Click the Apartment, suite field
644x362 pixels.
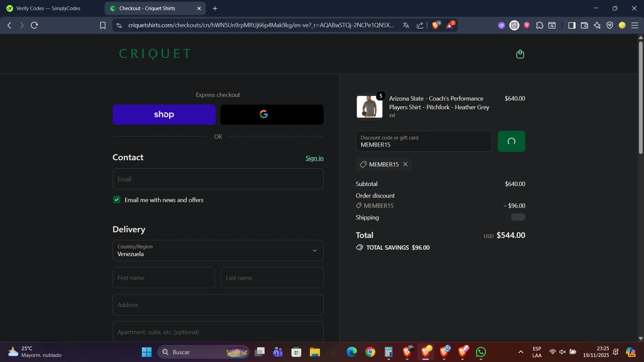(x=218, y=332)
